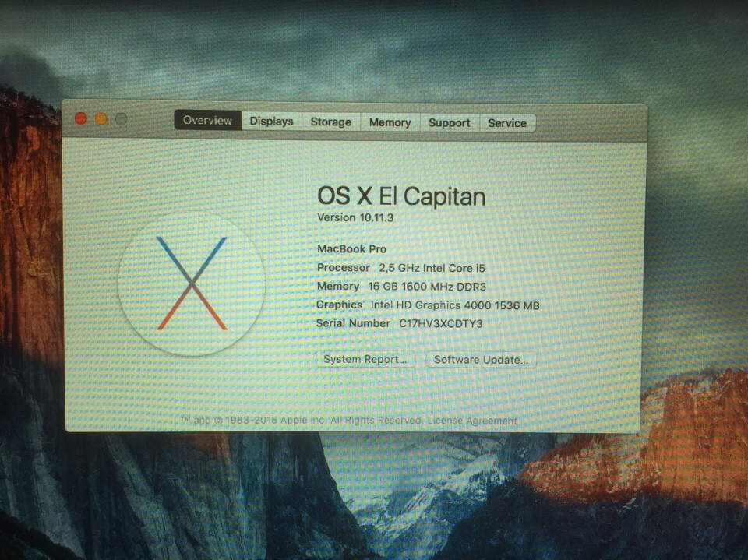Image resolution: width=748 pixels, height=560 pixels.
Task: Click Intel HD Graphics 4000 1536 MB
Action: (454, 305)
